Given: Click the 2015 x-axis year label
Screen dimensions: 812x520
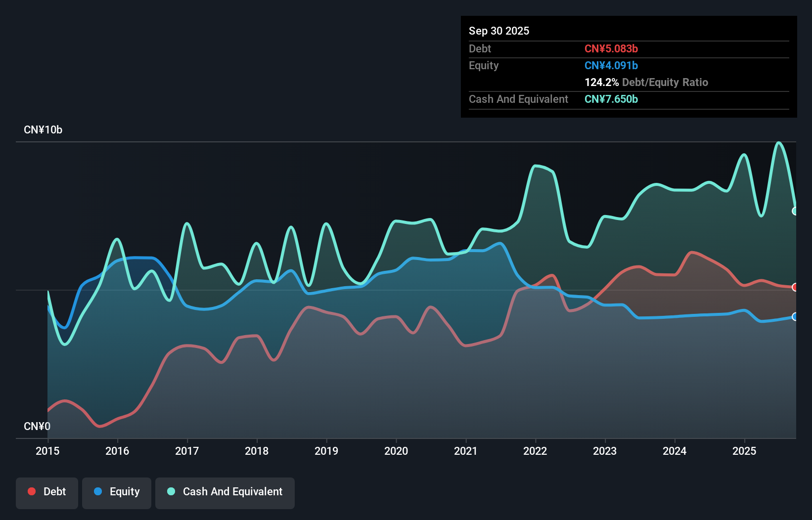Looking at the screenshot, I should [x=47, y=451].
